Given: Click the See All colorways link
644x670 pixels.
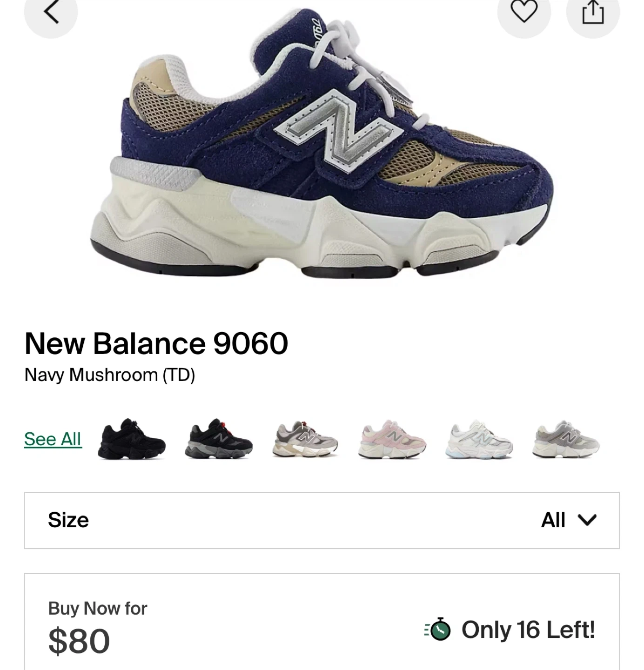Looking at the screenshot, I should [x=53, y=439].
